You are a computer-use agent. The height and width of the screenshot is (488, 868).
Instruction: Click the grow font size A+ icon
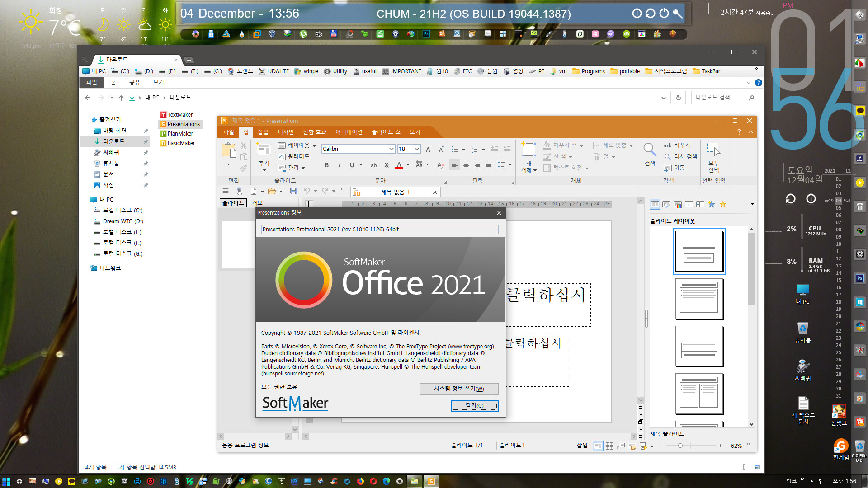click(x=428, y=149)
